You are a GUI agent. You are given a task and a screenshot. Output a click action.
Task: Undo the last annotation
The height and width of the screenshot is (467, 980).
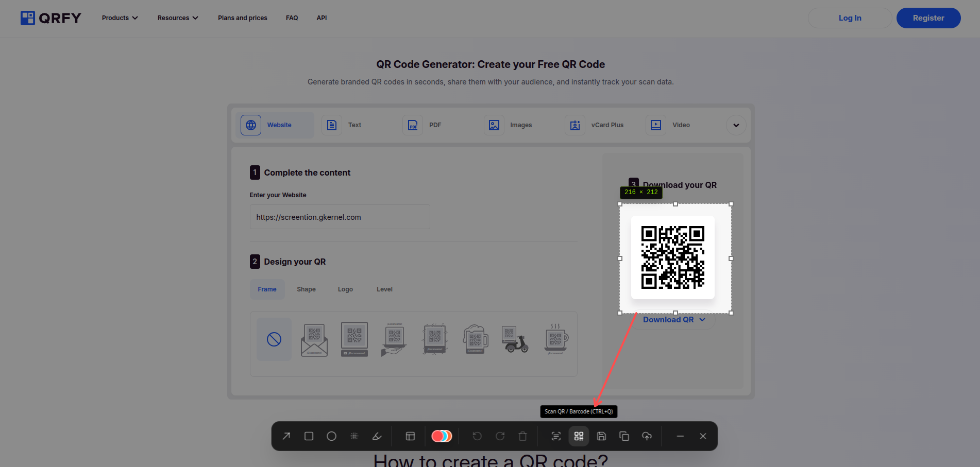[x=477, y=436]
